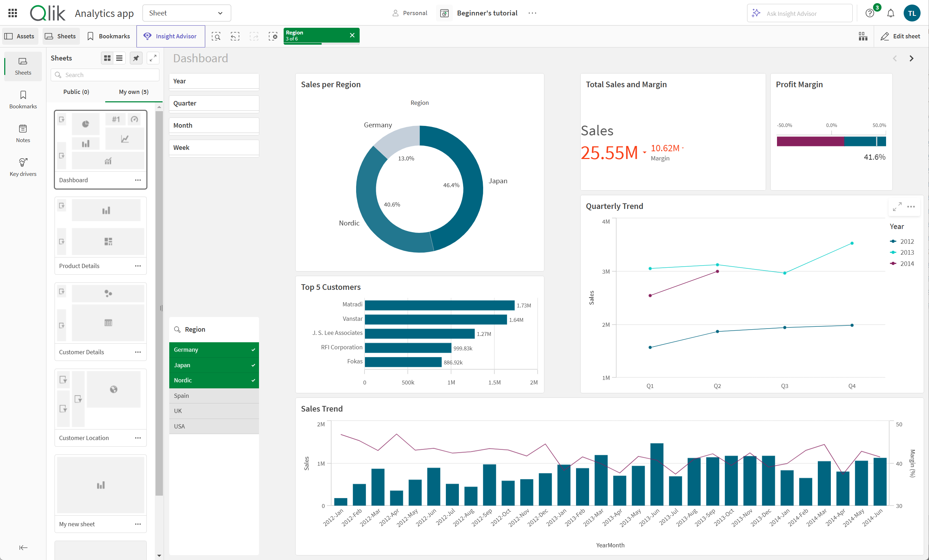Click the Edit sheet pencil icon
Image resolution: width=929 pixels, height=560 pixels.
click(886, 36)
